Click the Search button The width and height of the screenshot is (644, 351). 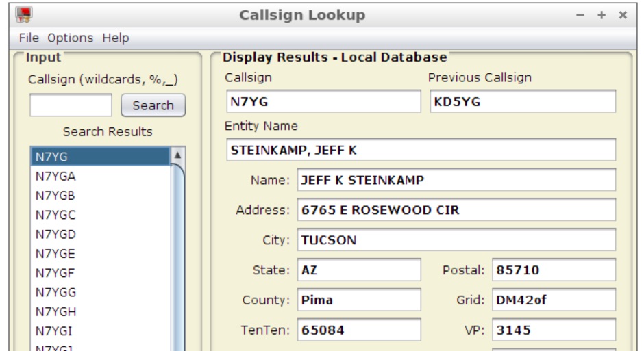click(153, 105)
